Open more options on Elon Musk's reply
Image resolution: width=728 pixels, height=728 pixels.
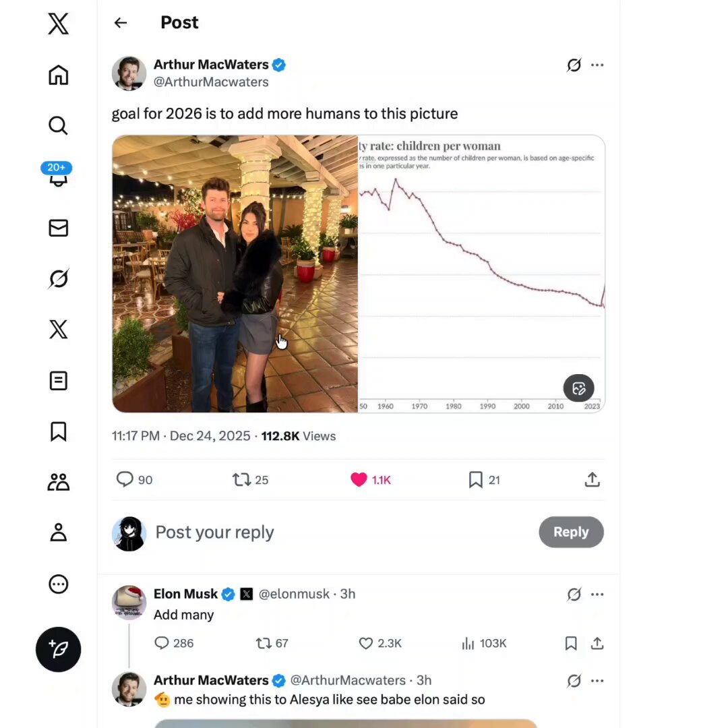[597, 595]
